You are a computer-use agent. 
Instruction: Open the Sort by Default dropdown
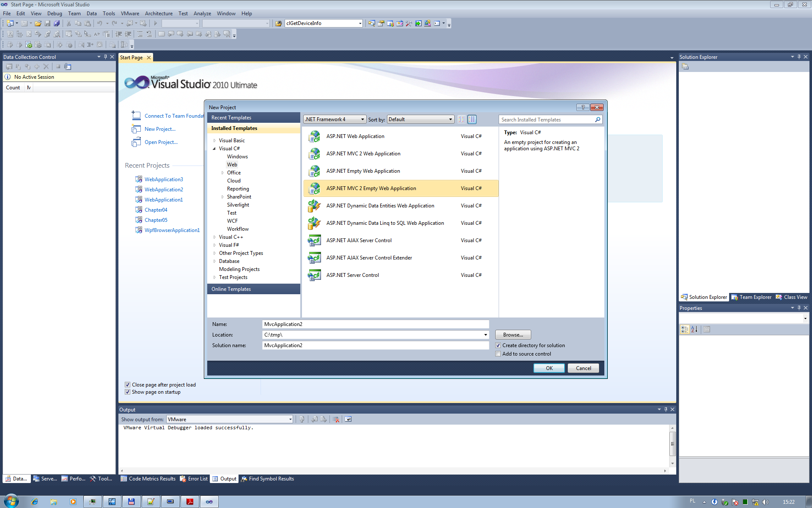pos(421,119)
